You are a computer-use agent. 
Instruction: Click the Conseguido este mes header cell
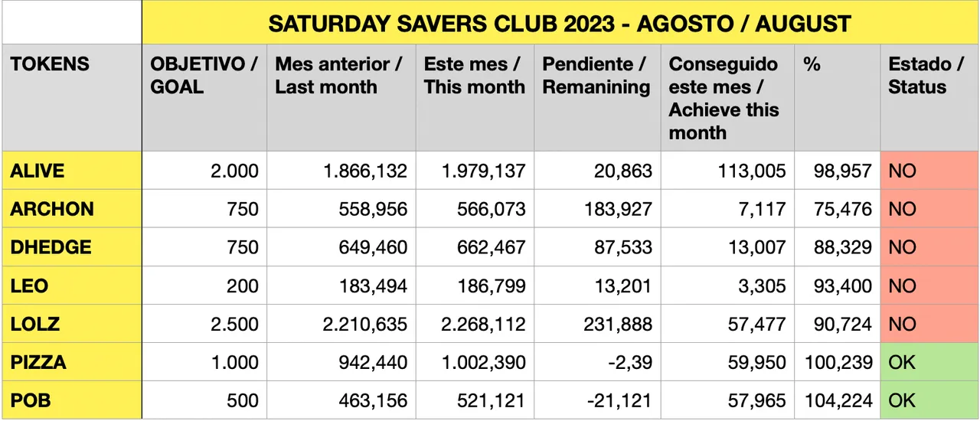(x=724, y=98)
